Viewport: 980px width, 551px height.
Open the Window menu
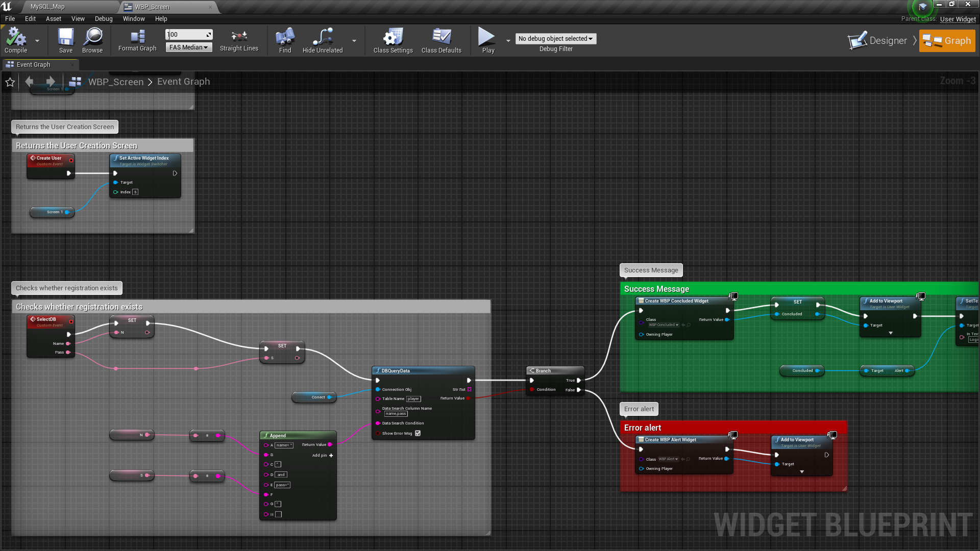click(134, 19)
